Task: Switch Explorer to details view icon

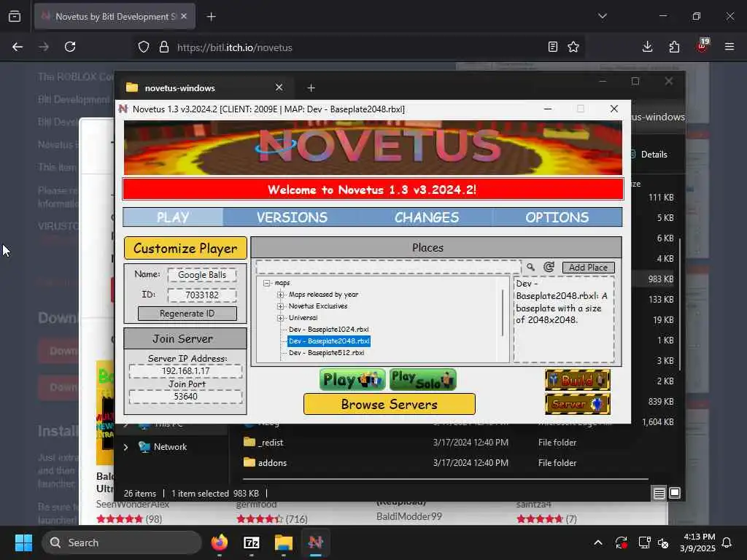Action: (x=659, y=494)
